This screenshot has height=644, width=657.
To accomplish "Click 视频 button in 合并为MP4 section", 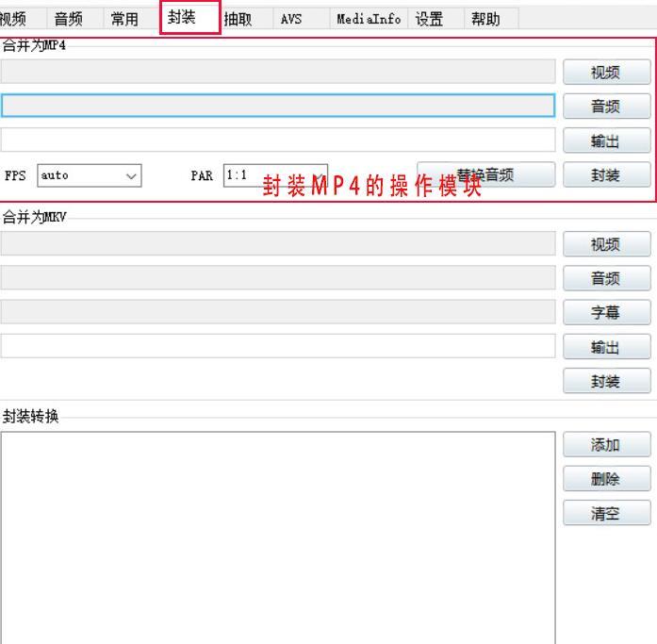I will coord(607,72).
